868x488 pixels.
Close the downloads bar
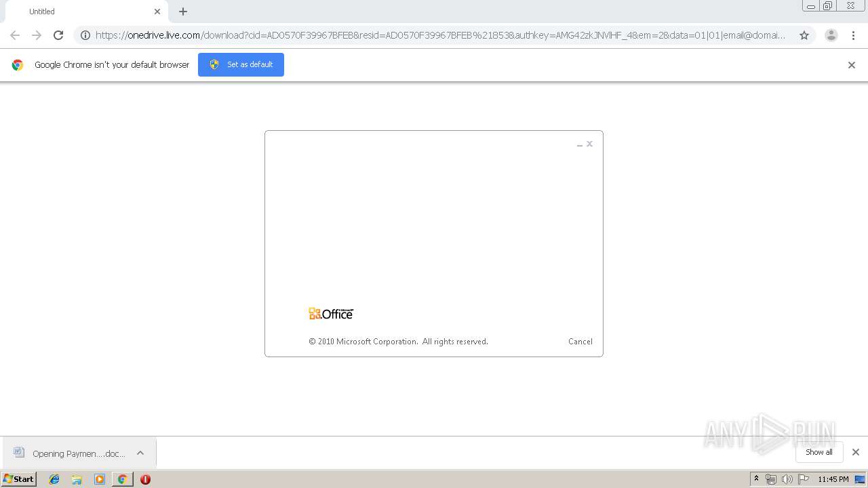pyautogui.click(x=856, y=452)
